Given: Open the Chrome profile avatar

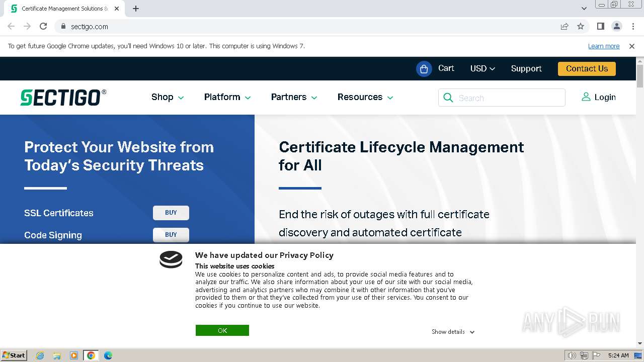Looking at the screenshot, I should (x=616, y=26).
